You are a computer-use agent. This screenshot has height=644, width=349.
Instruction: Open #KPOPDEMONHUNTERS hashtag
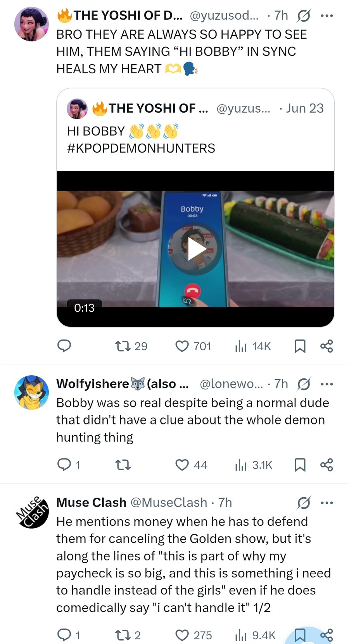click(141, 148)
